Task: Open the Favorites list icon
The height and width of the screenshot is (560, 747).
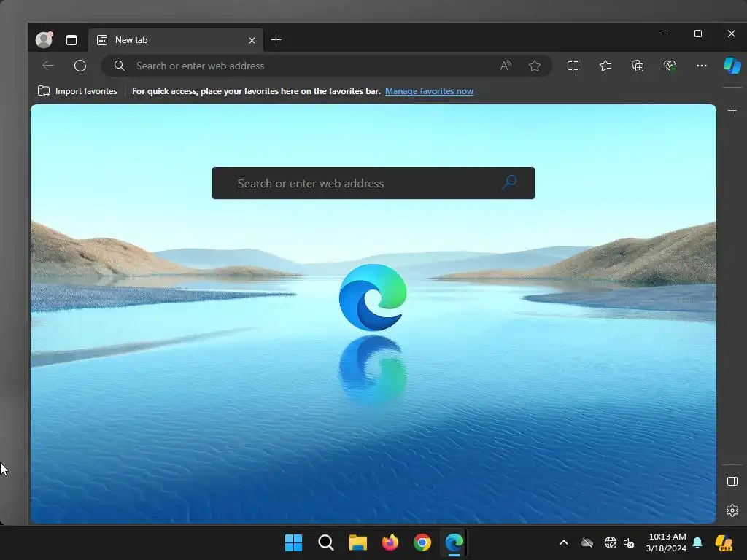Action: (605, 66)
